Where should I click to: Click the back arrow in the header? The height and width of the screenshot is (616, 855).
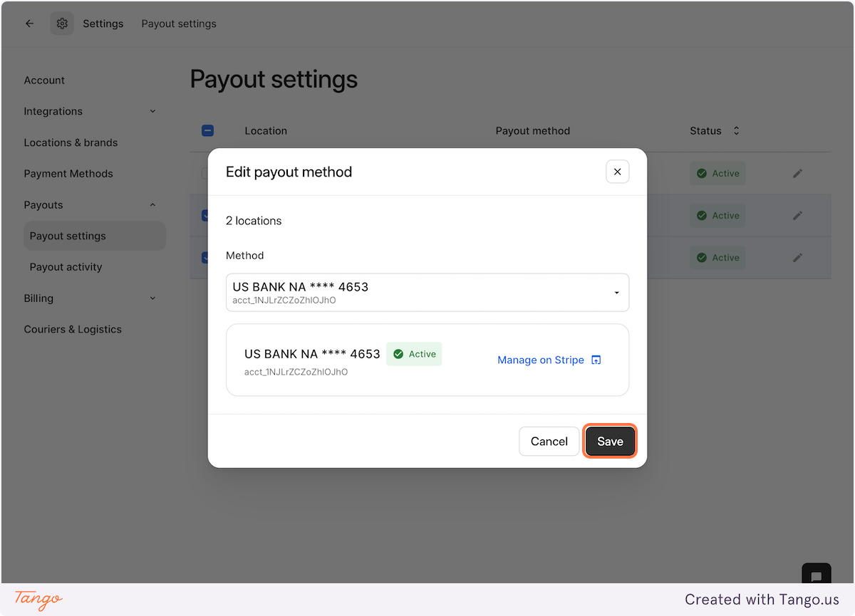coord(29,23)
